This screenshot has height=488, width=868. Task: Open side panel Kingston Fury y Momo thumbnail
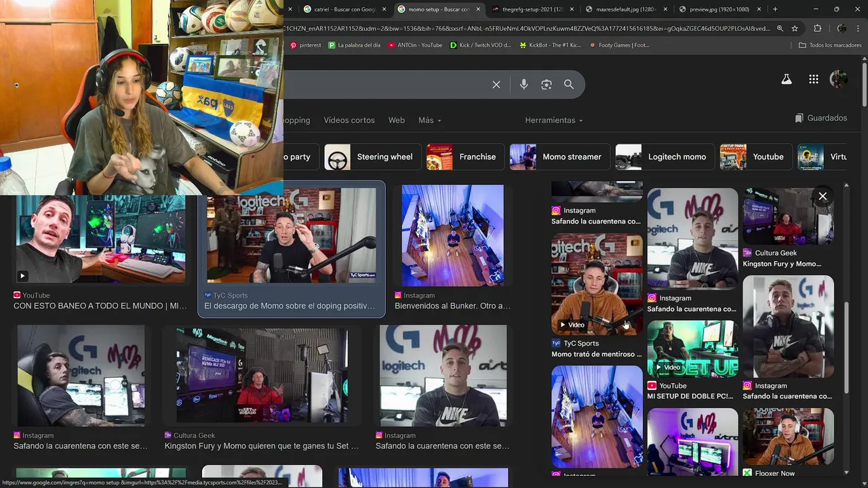click(x=788, y=217)
